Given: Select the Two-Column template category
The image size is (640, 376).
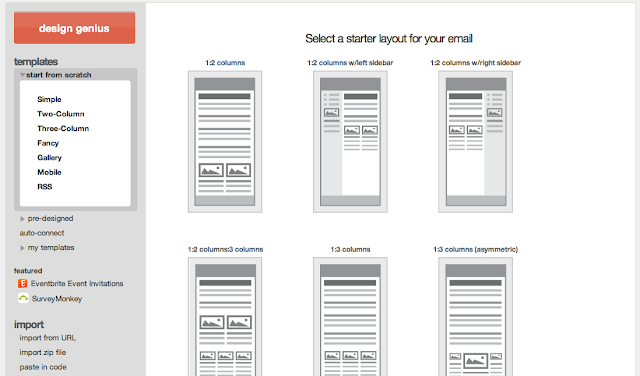Looking at the screenshot, I should coord(61,114).
